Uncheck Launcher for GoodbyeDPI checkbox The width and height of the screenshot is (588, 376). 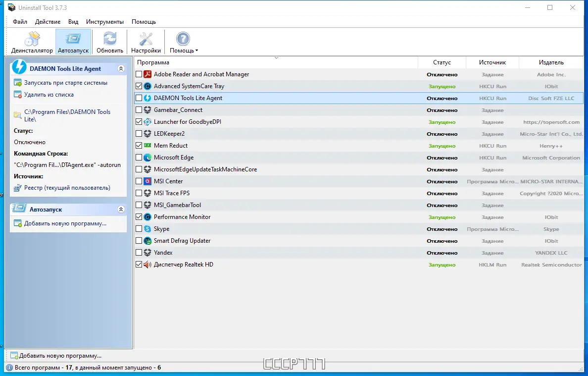coord(139,122)
